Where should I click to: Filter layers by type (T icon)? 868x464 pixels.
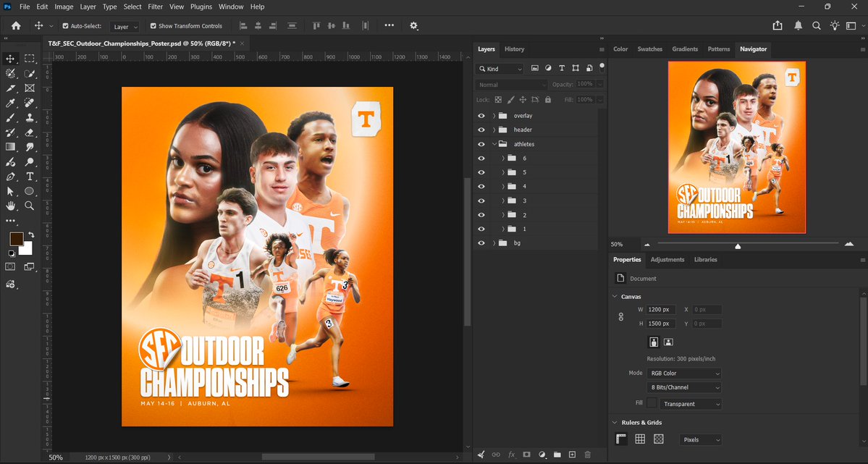coord(562,68)
